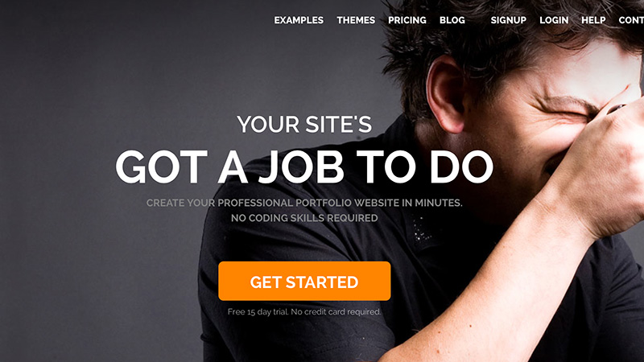Click the "Create your professional portfolio website" subtitle
Viewport: 644px width, 362px height.
[304, 203]
